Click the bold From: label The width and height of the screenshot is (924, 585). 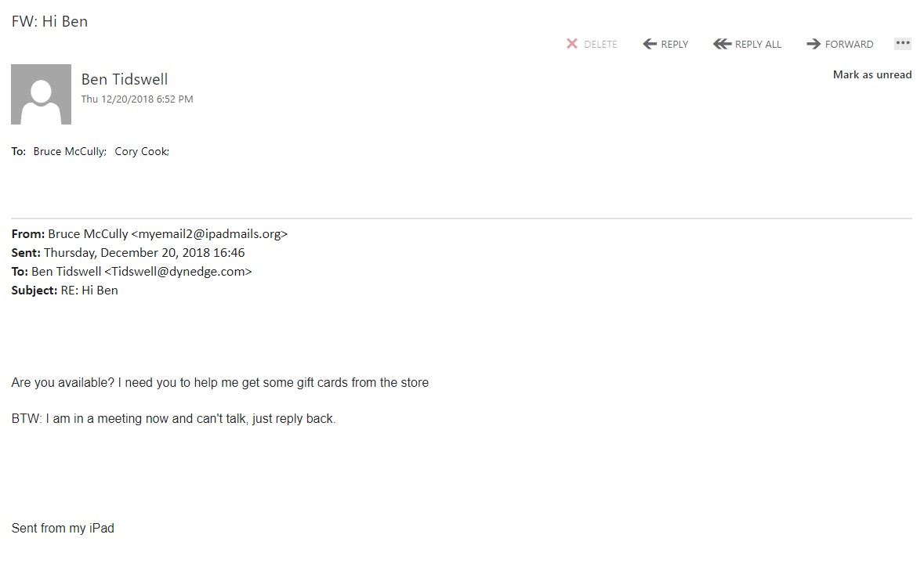tap(28, 233)
